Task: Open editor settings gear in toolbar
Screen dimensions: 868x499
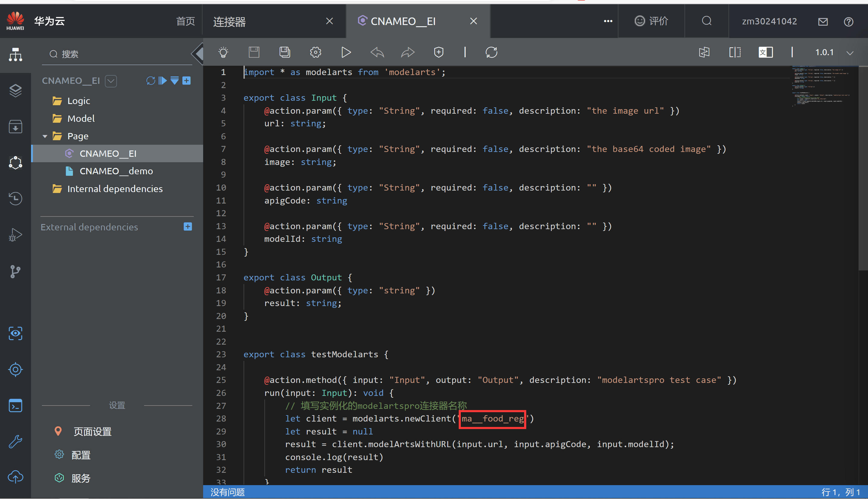Action: tap(316, 52)
